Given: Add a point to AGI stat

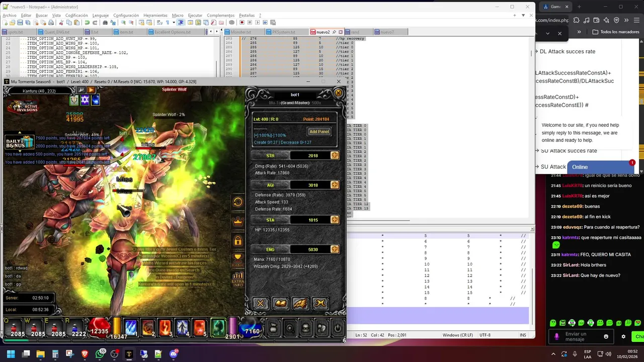Looking at the screenshot, I should tap(335, 185).
